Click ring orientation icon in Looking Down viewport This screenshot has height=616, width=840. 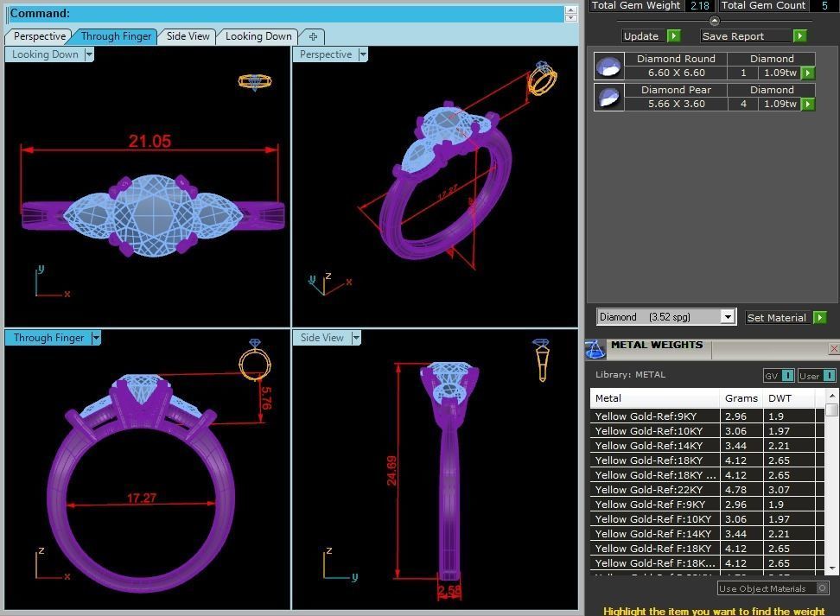click(255, 82)
